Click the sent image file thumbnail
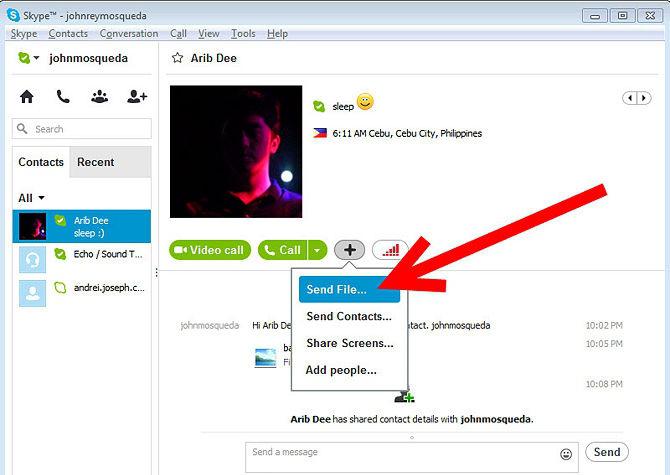 click(x=265, y=358)
